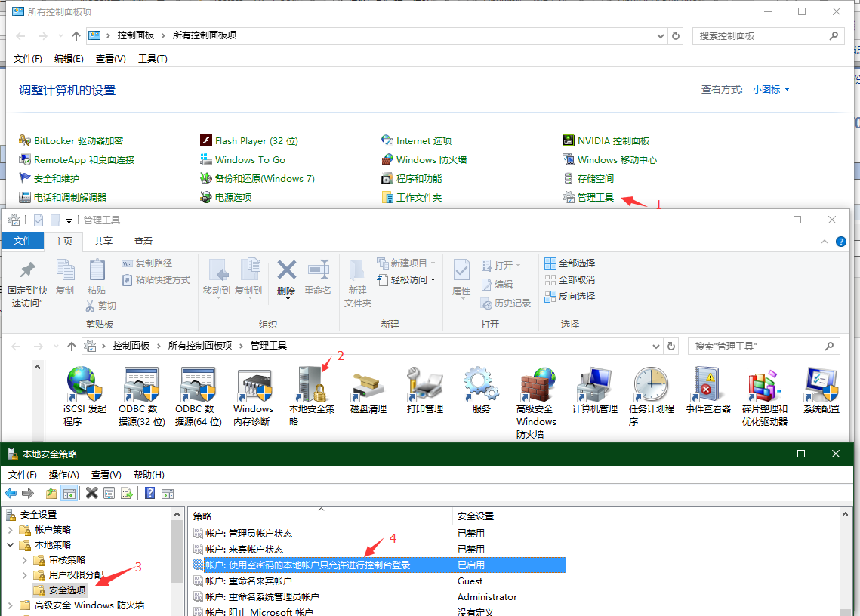
Task: Click 全部选择 in ribbon
Action: pyautogui.click(x=570, y=263)
